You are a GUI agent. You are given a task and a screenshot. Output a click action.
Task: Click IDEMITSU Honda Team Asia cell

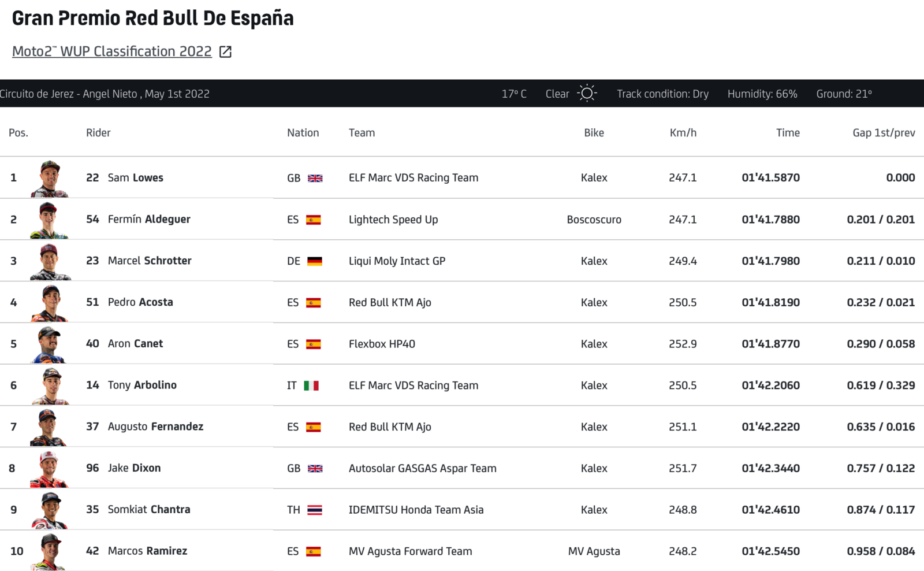pyautogui.click(x=416, y=510)
